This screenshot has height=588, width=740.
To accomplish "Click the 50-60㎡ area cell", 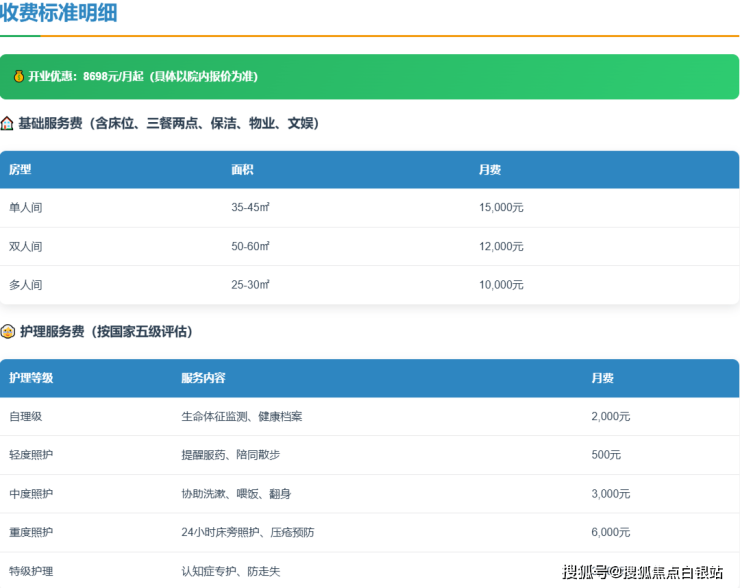I will (x=250, y=246).
